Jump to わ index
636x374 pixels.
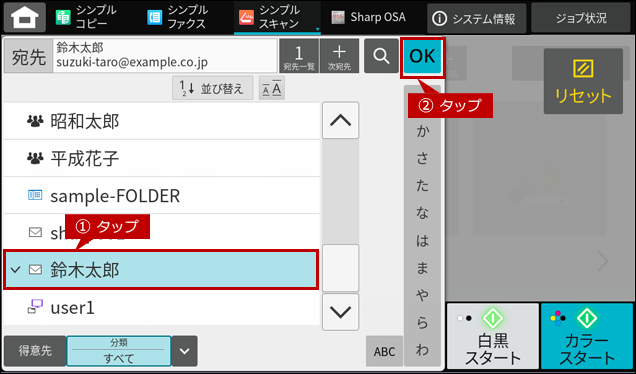[422, 350]
